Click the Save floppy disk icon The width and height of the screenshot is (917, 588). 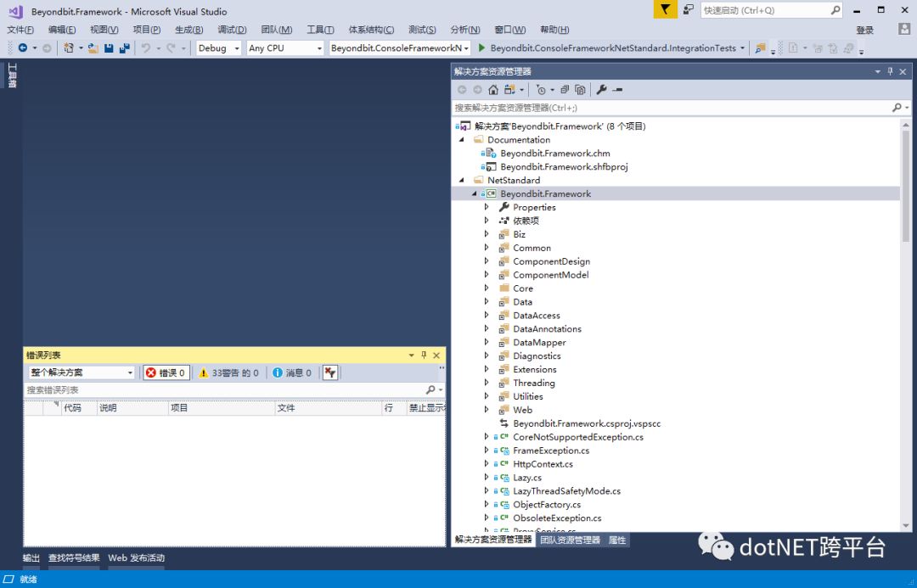pos(109,48)
